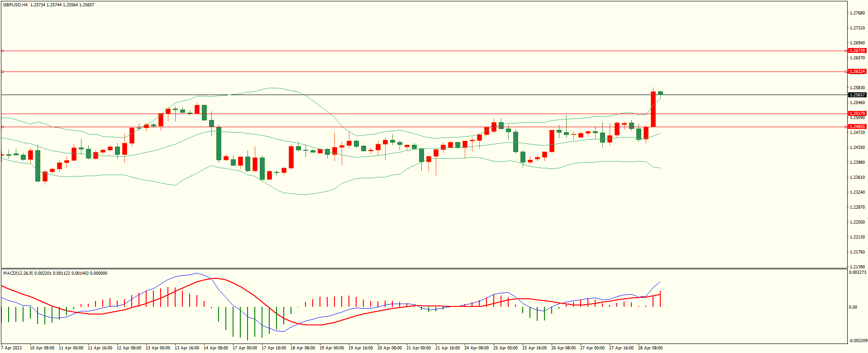Select the 10 Apr 08:00 time label

[x=42, y=348]
